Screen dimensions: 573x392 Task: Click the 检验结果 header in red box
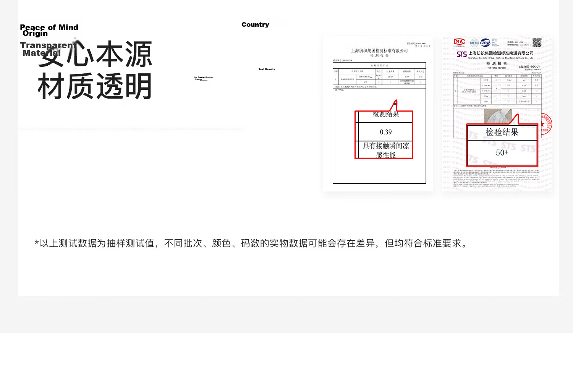coord(502,132)
